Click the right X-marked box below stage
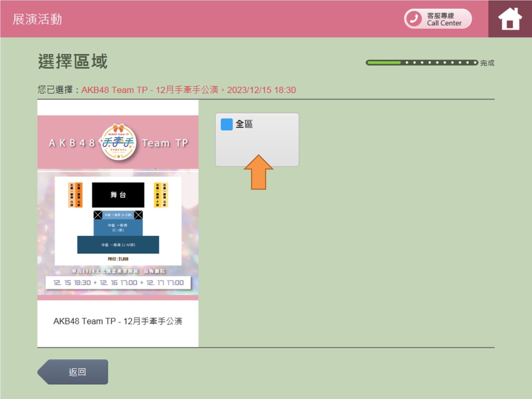This screenshot has width=532, height=399. (138, 215)
